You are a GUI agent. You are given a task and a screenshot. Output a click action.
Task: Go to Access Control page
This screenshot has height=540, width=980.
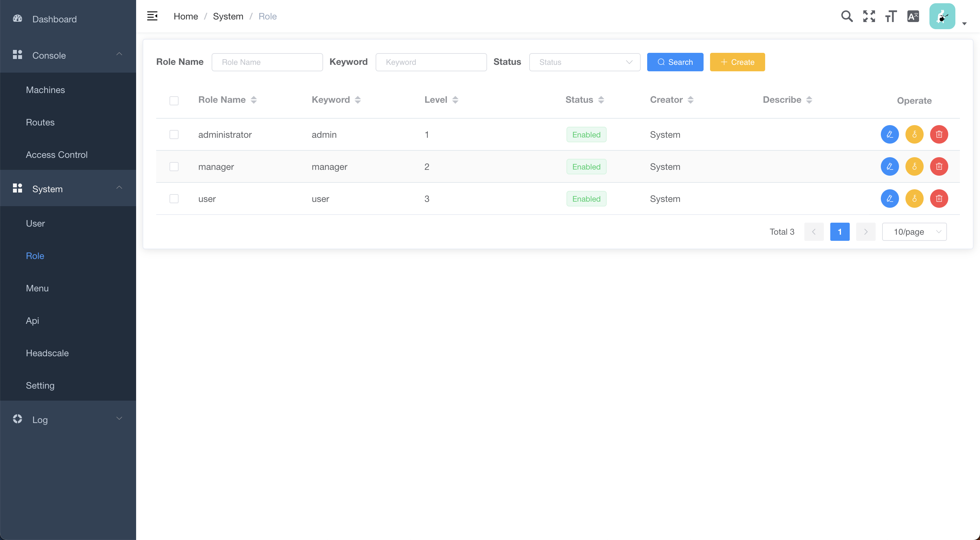click(x=57, y=155)
